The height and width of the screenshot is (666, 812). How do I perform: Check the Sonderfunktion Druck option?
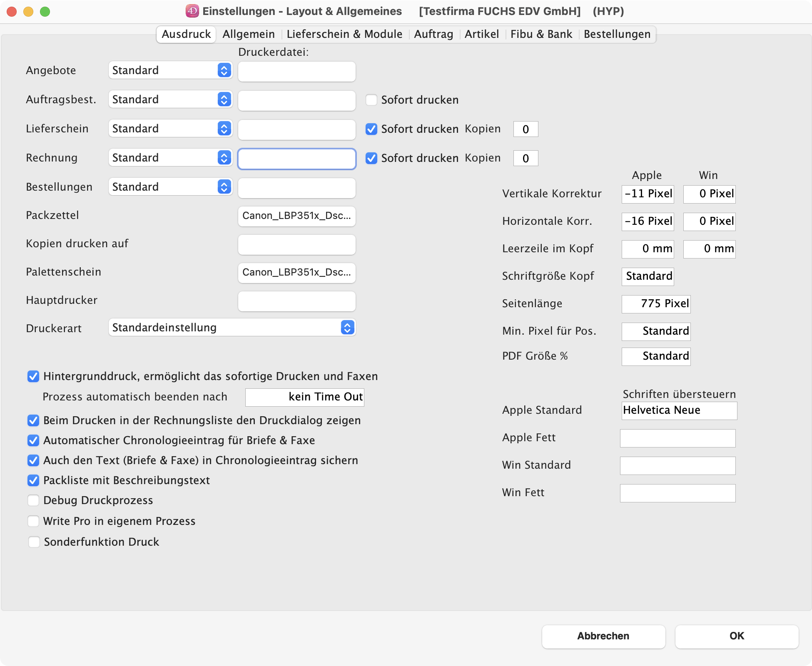[34, 542]
